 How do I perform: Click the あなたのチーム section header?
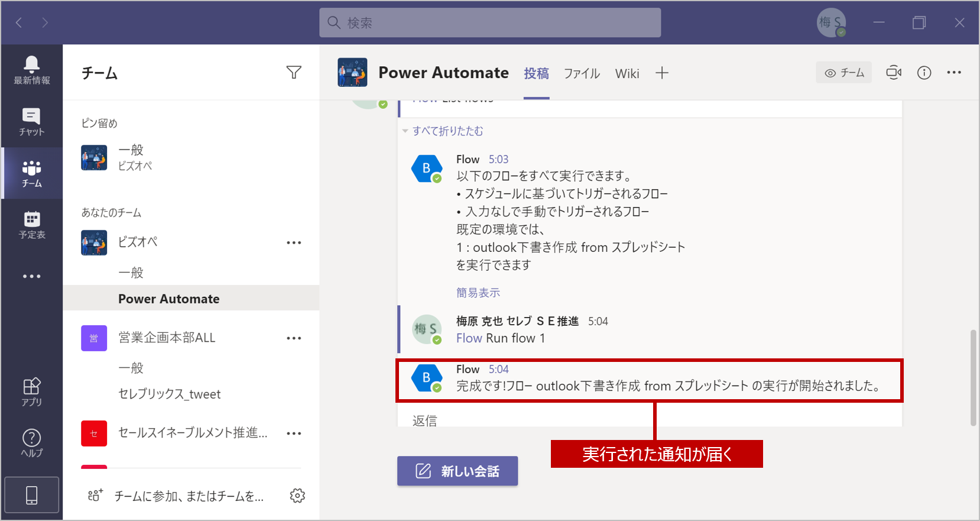pyautogui.click(x=111, y=212)
